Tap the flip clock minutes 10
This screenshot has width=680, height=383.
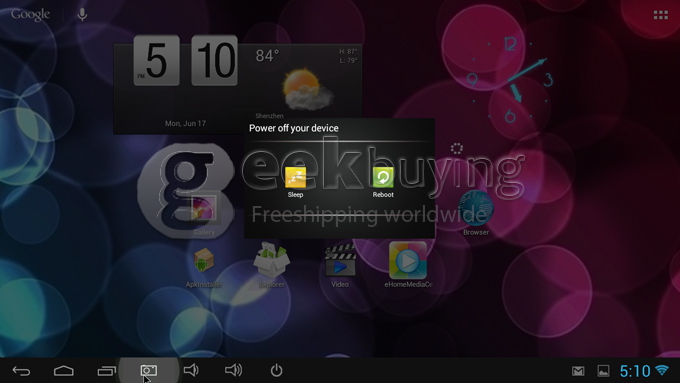(214, 60)
